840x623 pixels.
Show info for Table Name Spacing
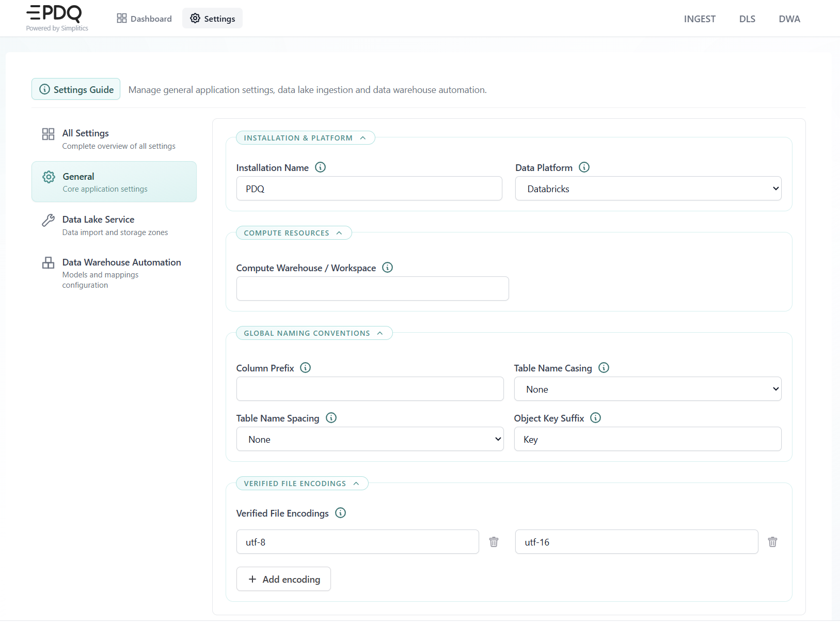(x=331, y=418)
